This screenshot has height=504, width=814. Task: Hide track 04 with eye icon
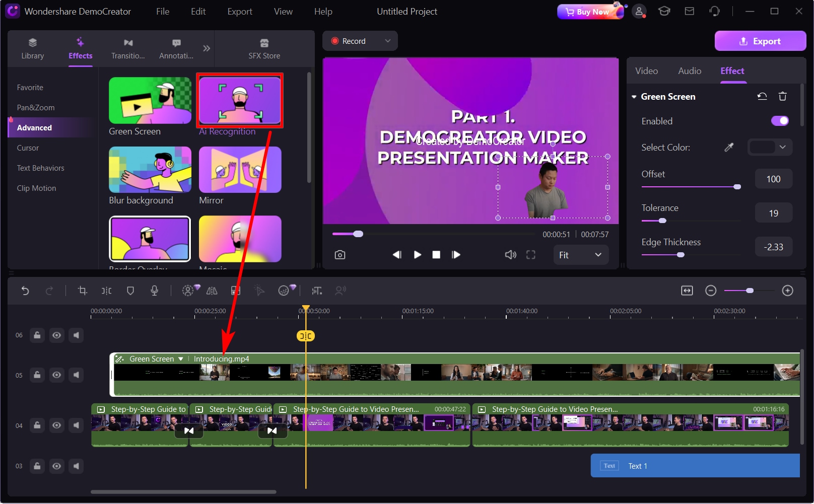pyautogui.click(x=57, y=425)
